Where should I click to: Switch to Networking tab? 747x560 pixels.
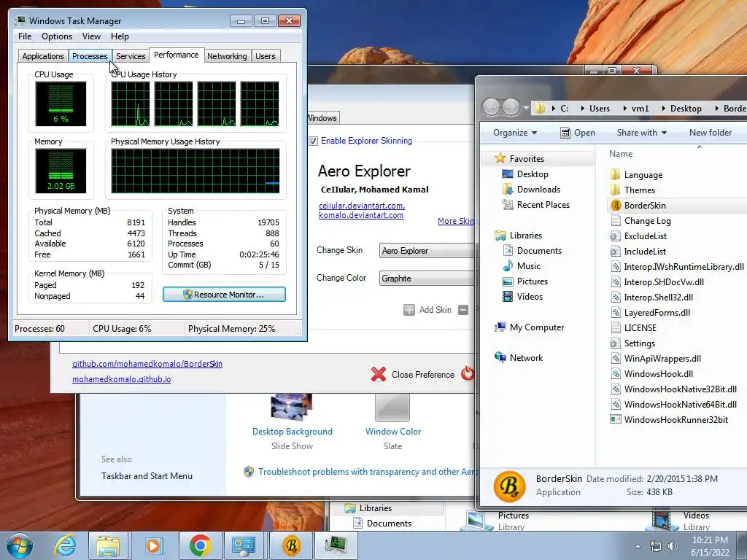pyautogui.click(x=227, y=56)
